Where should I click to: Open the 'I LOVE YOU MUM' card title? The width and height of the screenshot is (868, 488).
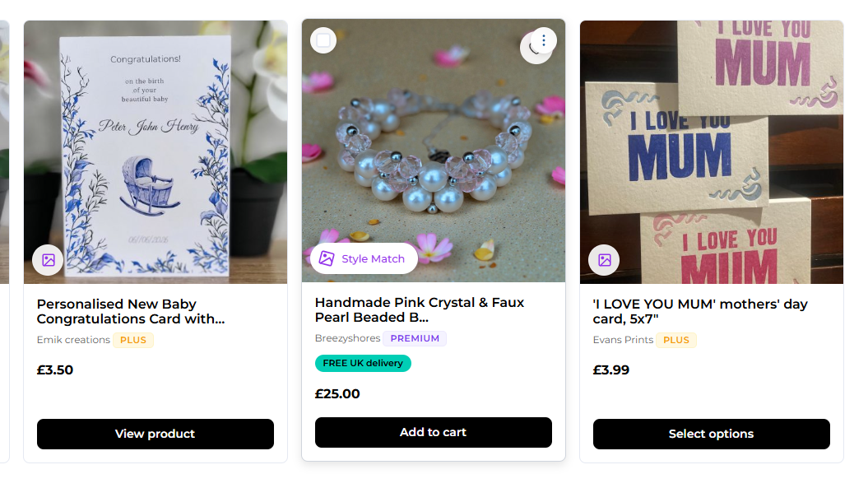click(699, 311)
